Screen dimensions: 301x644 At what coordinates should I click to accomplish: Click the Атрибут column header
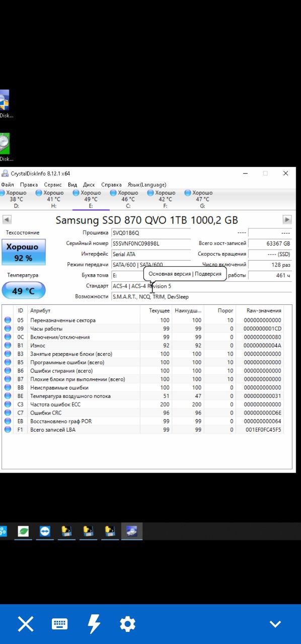point(84,310)
